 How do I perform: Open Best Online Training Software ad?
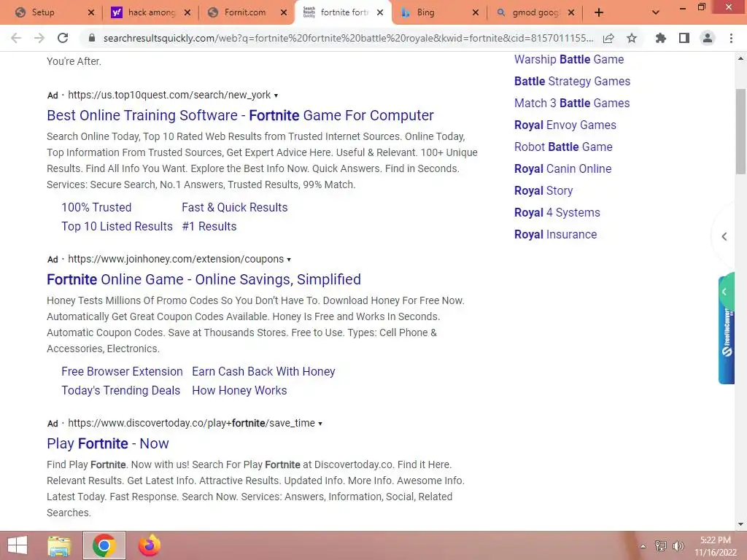tap(240, 115)
